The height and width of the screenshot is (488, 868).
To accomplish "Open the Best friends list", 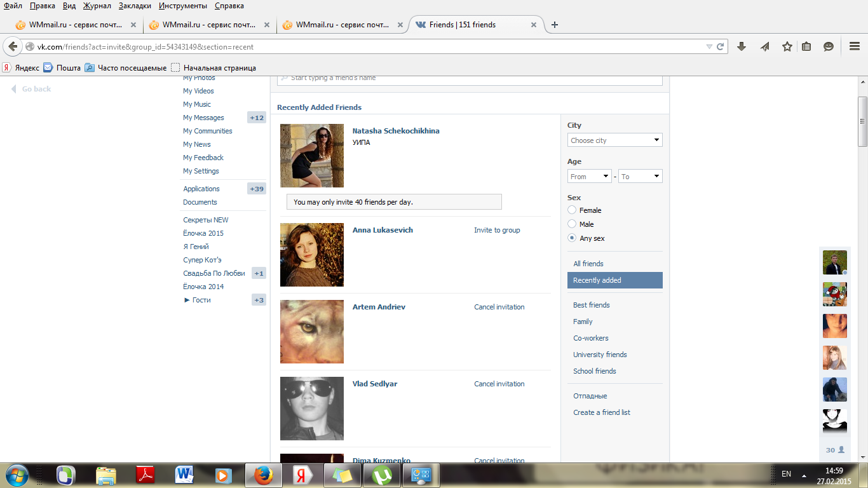I will point(592,305).
